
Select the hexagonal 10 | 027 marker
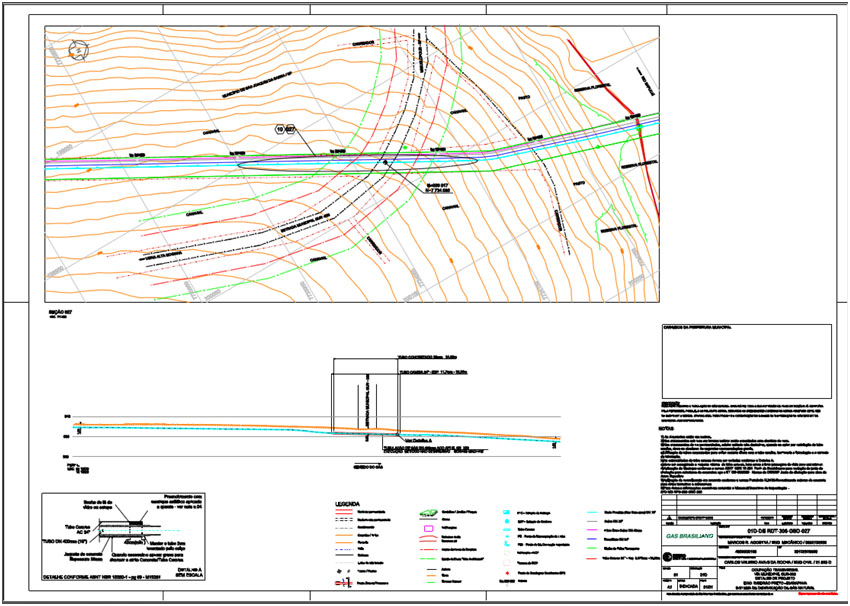click(286, 130)
